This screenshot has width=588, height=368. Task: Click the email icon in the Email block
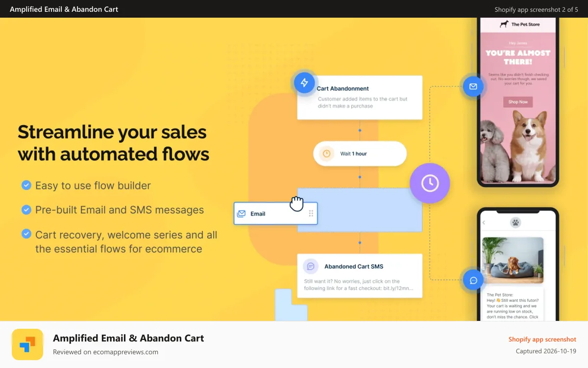[x=241, y=213]
